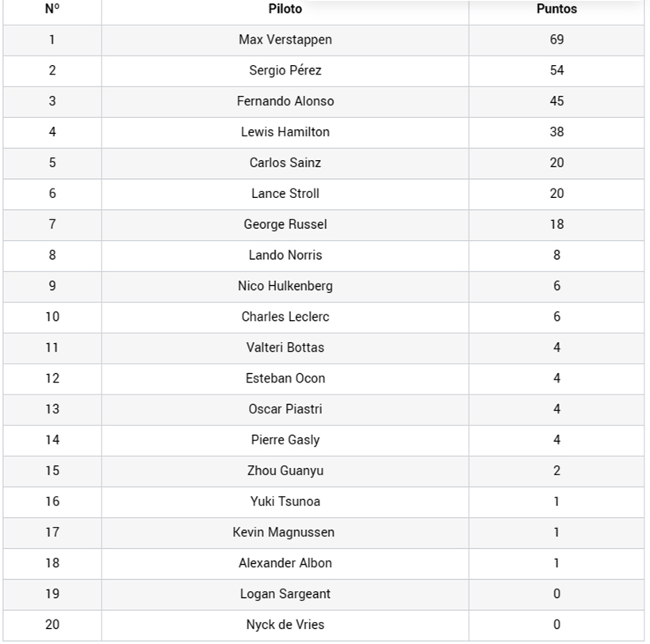
Task: Click on Sergio Pérez driver name
Action: [x=285, y=70]
